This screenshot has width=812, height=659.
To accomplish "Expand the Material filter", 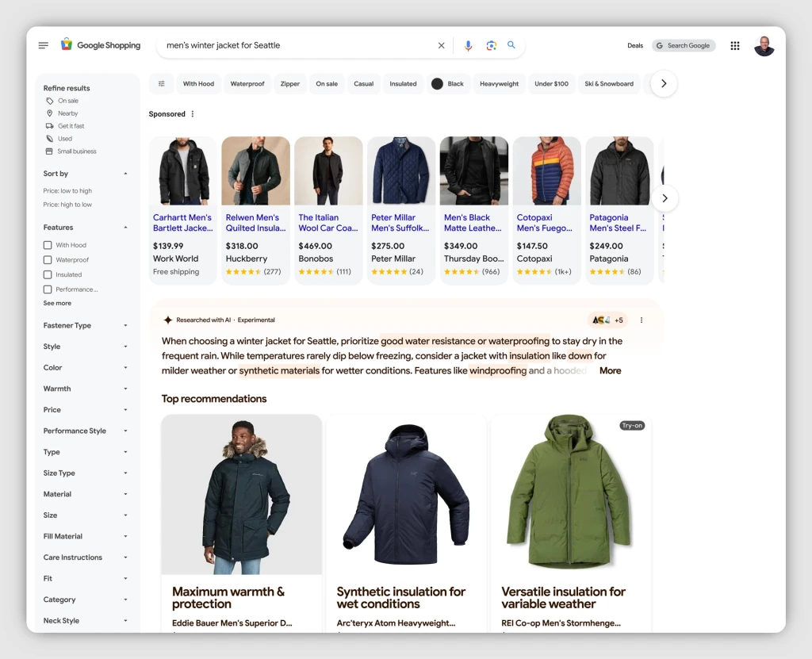I will click(x=86, y=494).
